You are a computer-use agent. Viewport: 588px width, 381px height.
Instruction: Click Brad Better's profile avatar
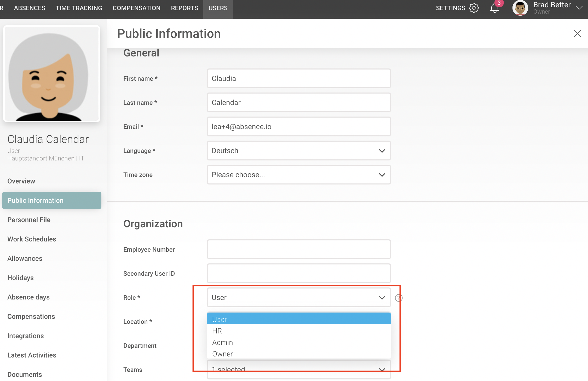[x=520, y=8]
